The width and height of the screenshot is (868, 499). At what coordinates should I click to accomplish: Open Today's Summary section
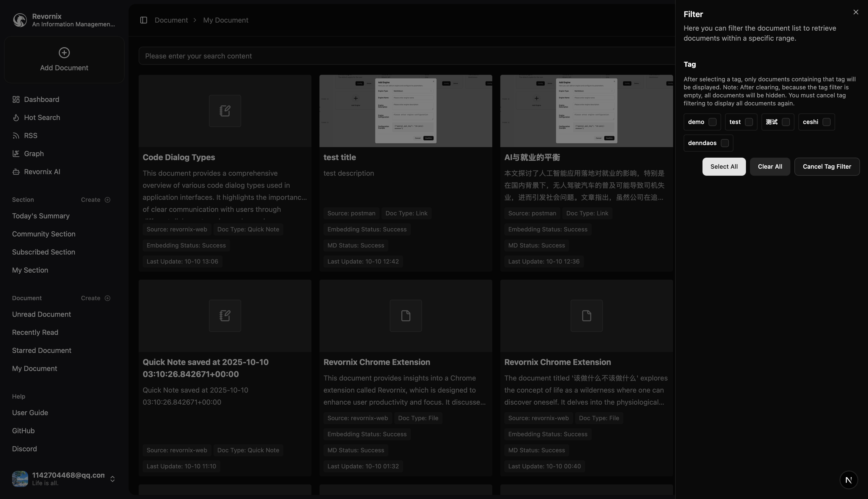coord(41,216)
